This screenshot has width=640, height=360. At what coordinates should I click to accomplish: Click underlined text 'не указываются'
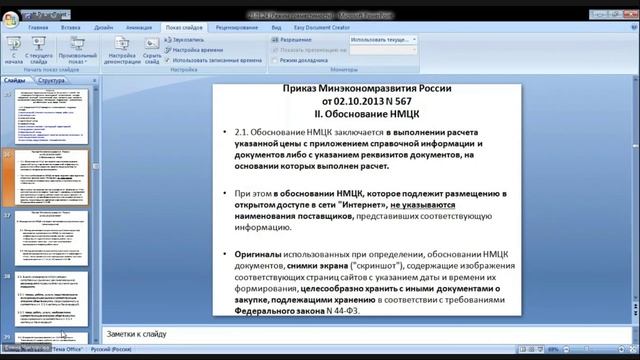[x=422, y=205]
